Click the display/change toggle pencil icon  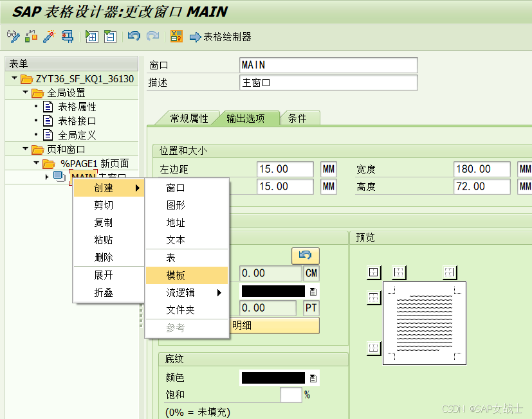click(13, 36)
